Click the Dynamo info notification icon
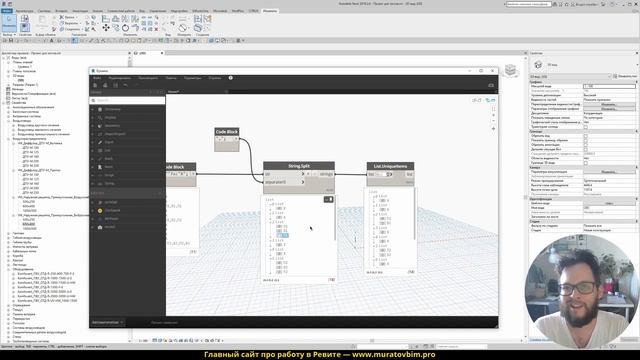Viewport: 640px width, 360px height. pos(231,78)
